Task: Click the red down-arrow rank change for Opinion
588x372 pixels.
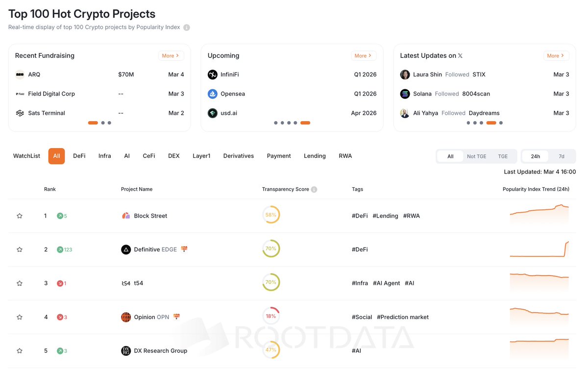Action: (x=62, y=317)
